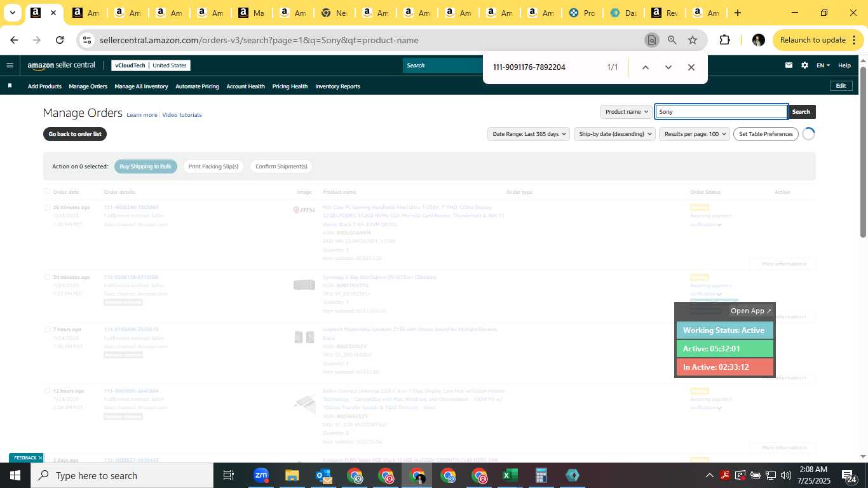Viewport: 868px width, 488px height.
Task: Open the Add Products menu item
Action: click(44, 86)
